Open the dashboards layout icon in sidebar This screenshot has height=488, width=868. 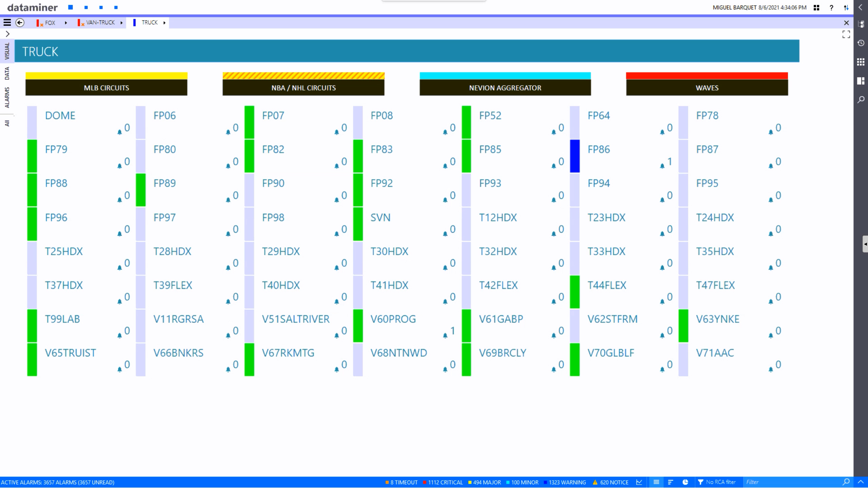tap(861, 81)
